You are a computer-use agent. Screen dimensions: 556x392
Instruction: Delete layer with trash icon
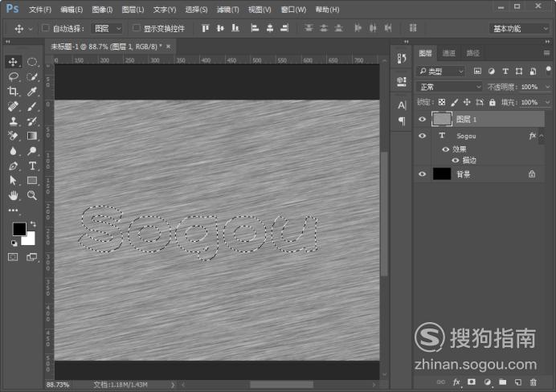coord(533,382)
